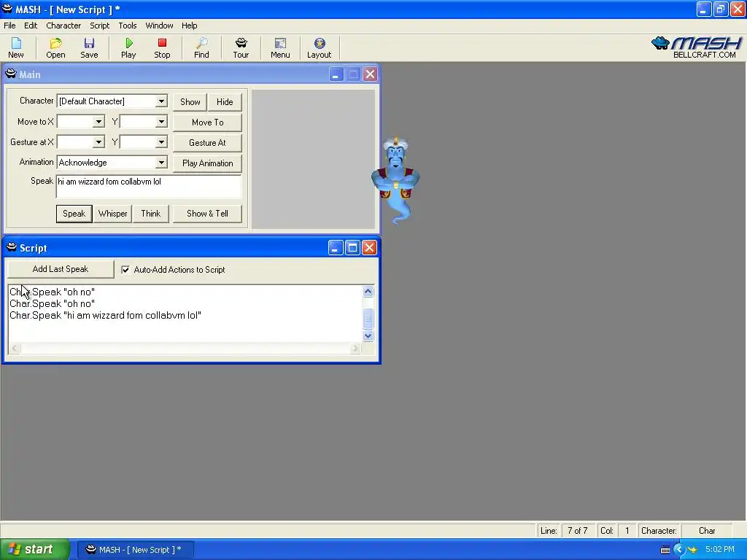Viewport: 747px width, 560px height.
Task: Click the Main window title icon
Action: (x=10, y=74)
